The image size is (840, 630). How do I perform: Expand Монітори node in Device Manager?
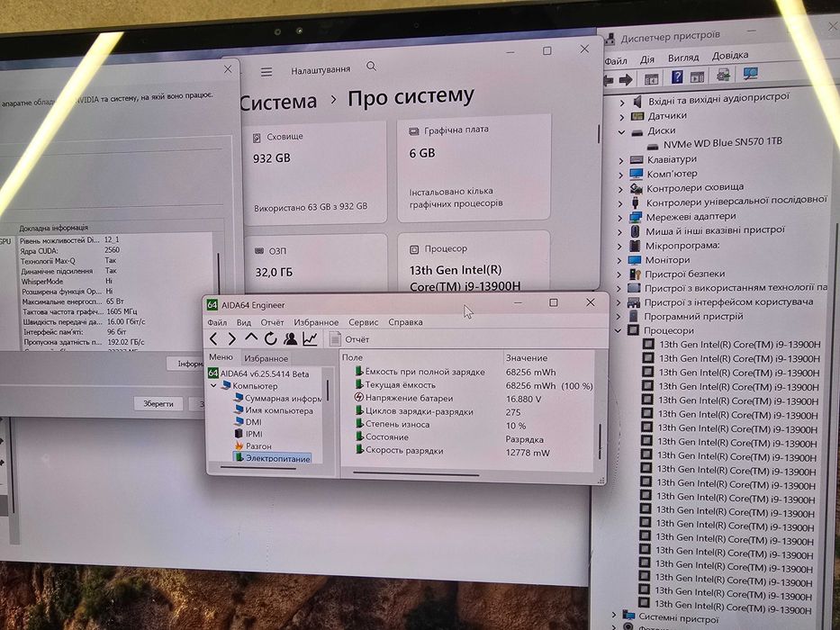pos(619,261)
